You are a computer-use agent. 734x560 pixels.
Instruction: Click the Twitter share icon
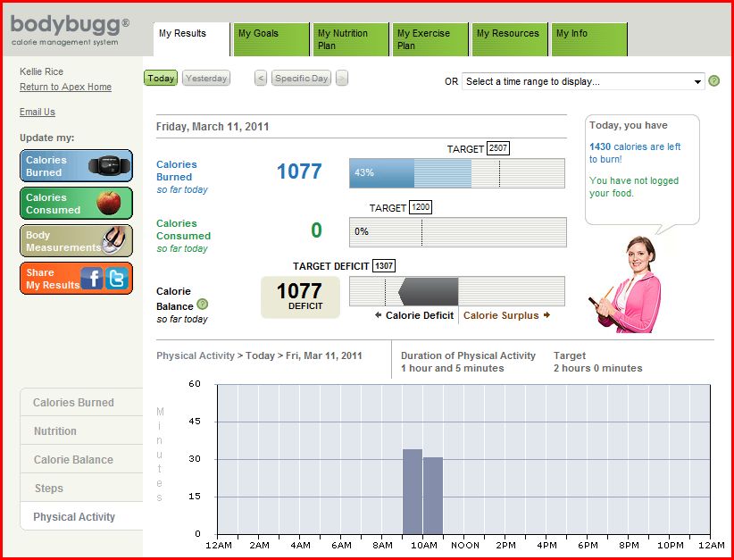117,279
